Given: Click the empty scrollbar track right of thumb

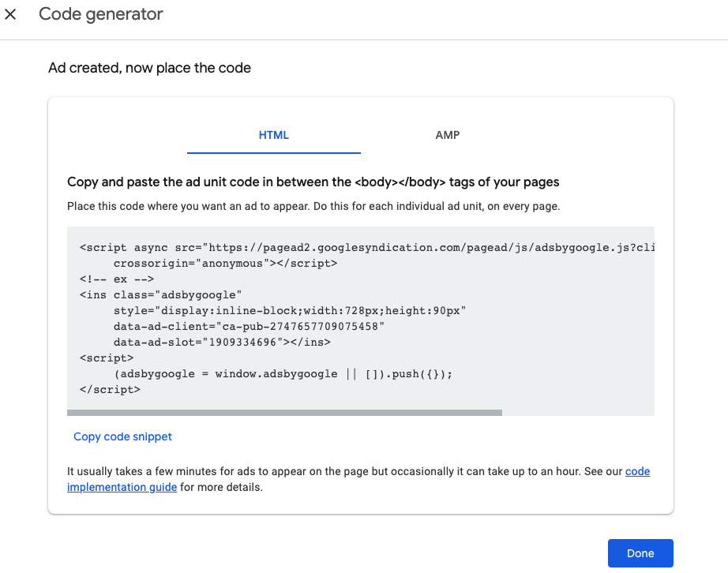Looking at the screenshot, I should click(x=578, y=412).
